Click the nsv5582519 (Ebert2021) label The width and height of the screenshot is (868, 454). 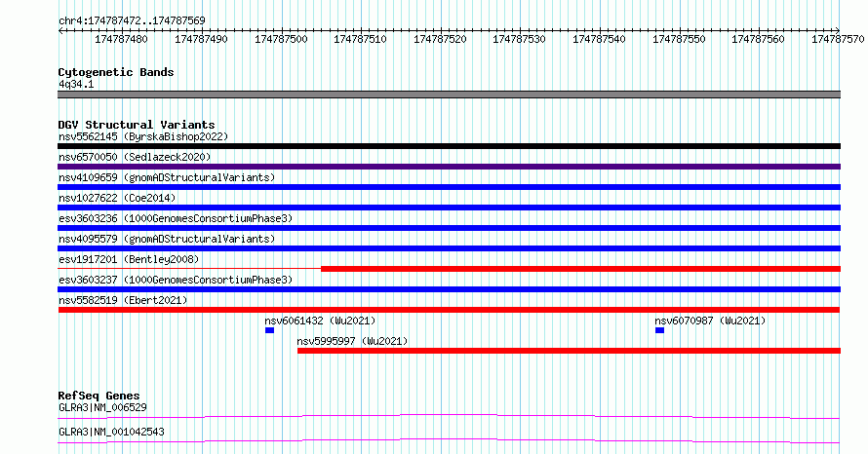123,300
